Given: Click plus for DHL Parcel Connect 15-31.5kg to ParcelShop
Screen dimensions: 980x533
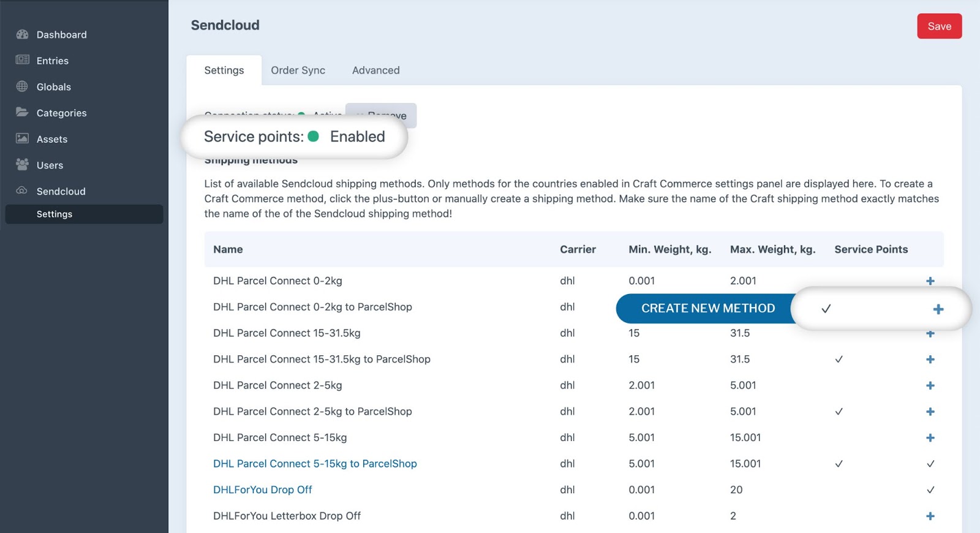Looking at the screenshot, I should pyautogui.click(x=930, y=360).
